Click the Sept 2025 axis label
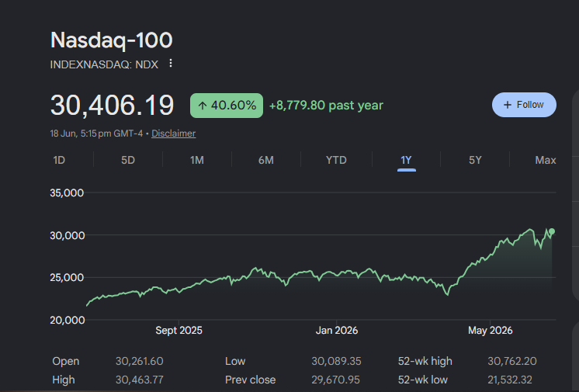 click(179, 330)
